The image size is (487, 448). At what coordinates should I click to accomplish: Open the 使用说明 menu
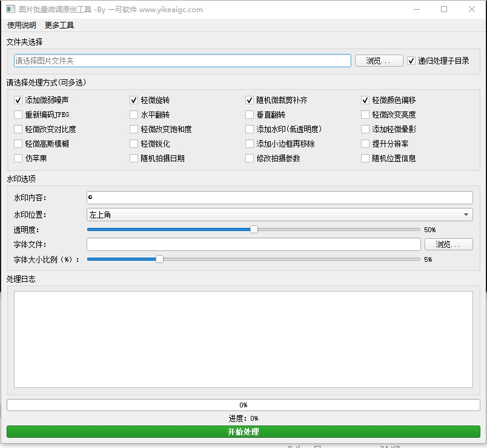point(22,25)
